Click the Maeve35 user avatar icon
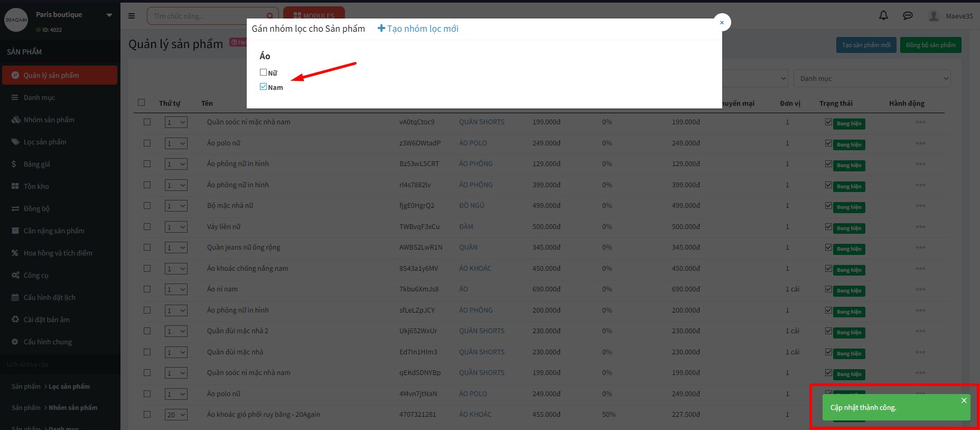Viewport: 980px width, 430px height. point(934,16)
